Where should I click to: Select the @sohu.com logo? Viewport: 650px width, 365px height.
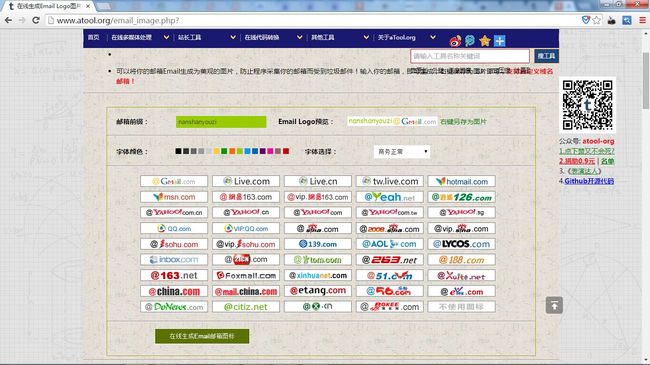174,244
